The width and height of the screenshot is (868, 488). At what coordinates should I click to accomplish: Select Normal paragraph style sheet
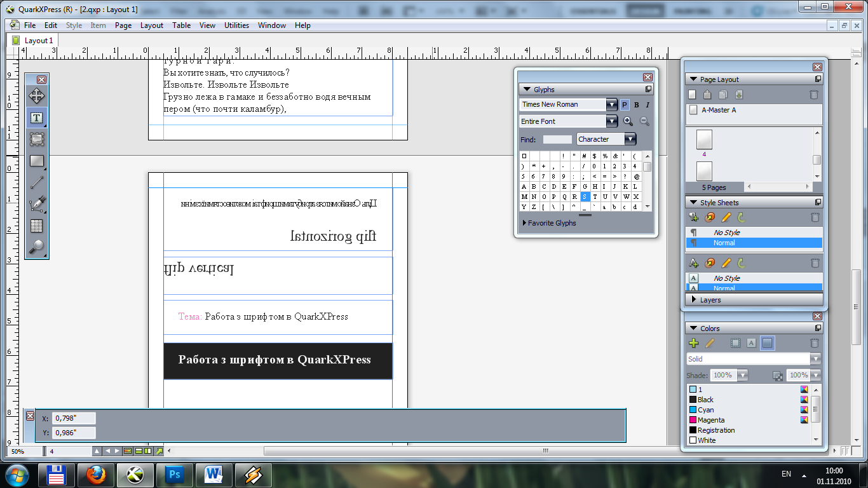click(754, 243)
